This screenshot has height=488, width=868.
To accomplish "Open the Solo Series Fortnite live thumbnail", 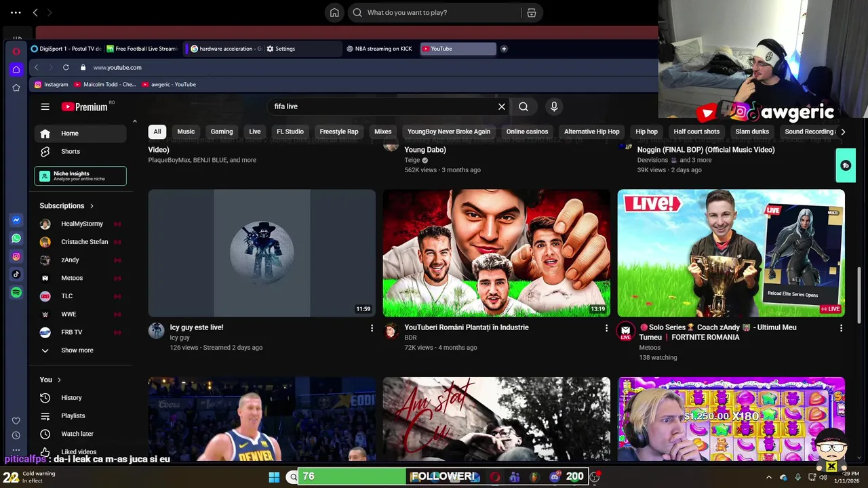I will (731, 253).
